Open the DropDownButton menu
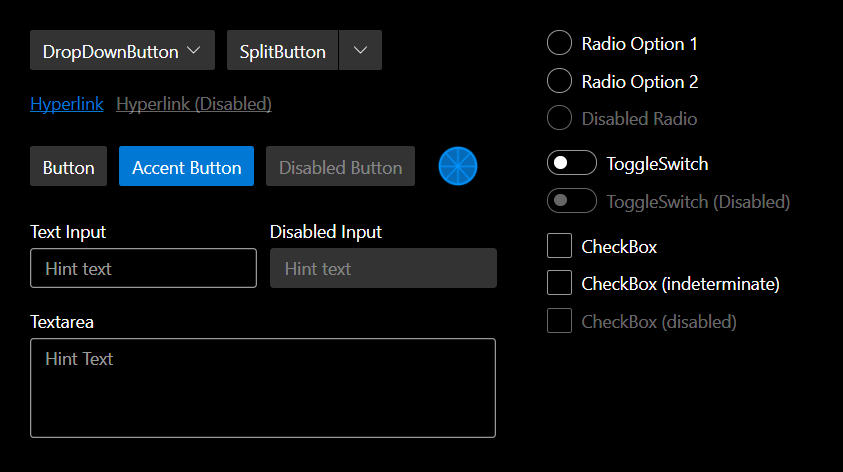 122,50
